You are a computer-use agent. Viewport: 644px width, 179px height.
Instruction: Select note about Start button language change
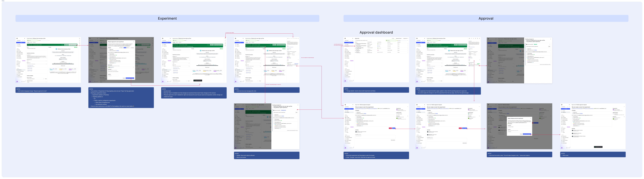coord(48,90)
